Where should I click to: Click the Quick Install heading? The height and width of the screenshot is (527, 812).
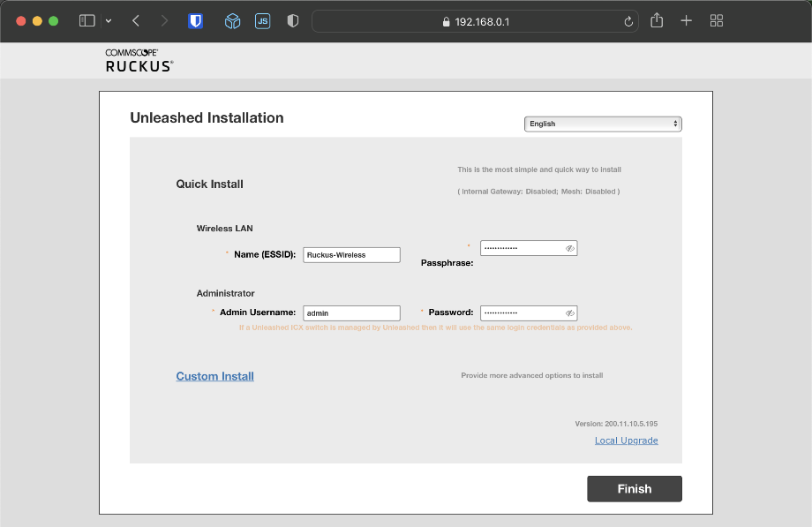tap(210, 184)
